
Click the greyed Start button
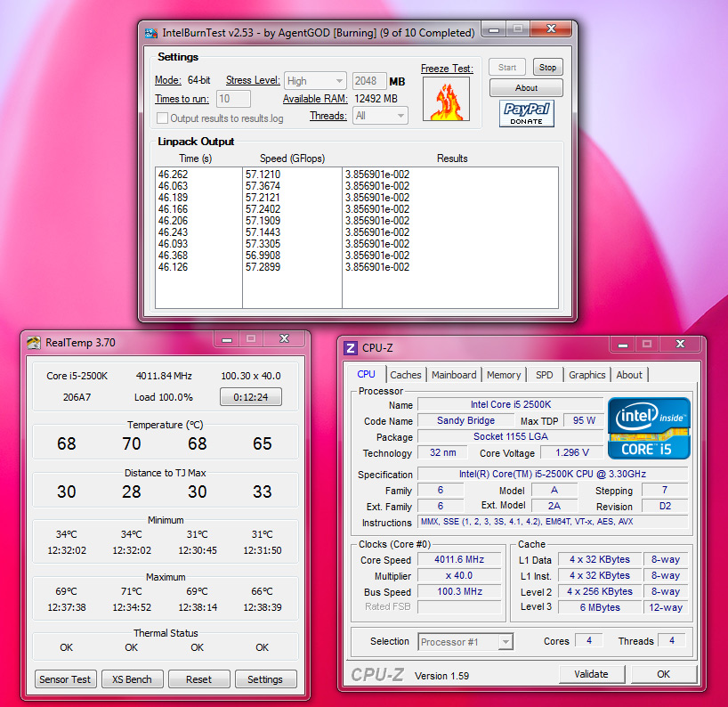tap(507, 68)
